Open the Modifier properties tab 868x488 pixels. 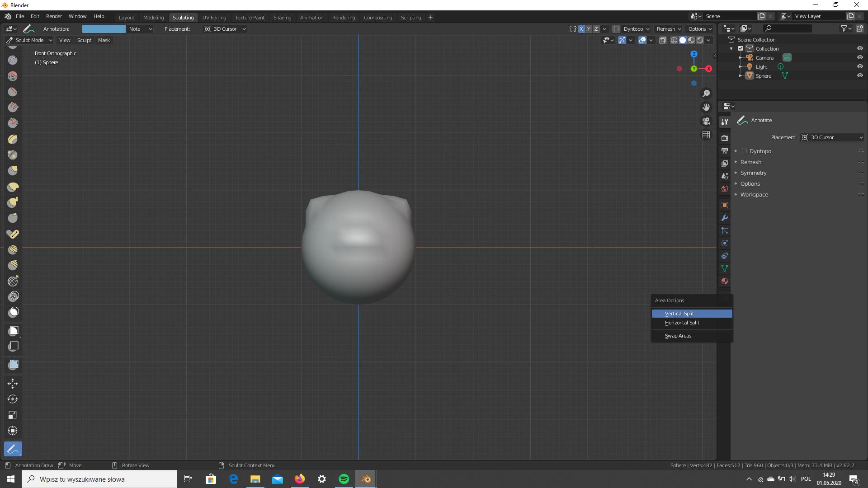pos(725,218)
